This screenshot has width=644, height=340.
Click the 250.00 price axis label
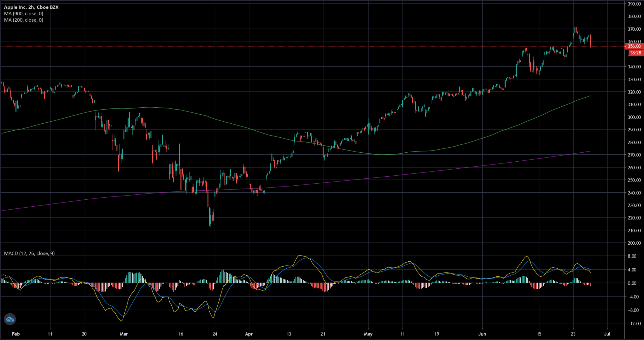point(634,180)
